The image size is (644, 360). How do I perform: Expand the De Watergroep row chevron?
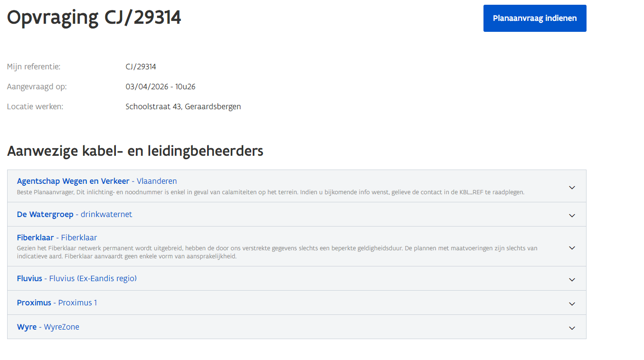[x=572, y=216]
